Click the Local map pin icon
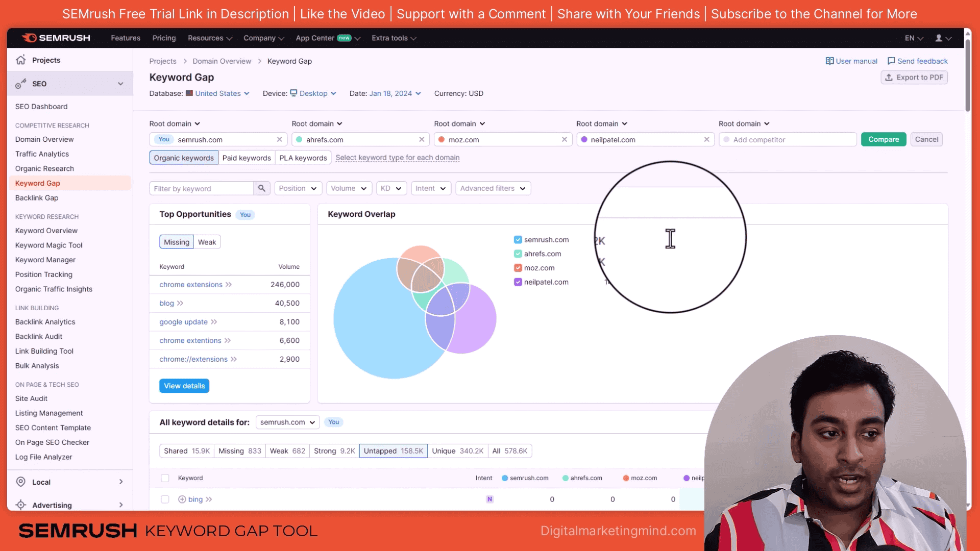The height and width of the screenshot is (551, 980). pos(21,482)
